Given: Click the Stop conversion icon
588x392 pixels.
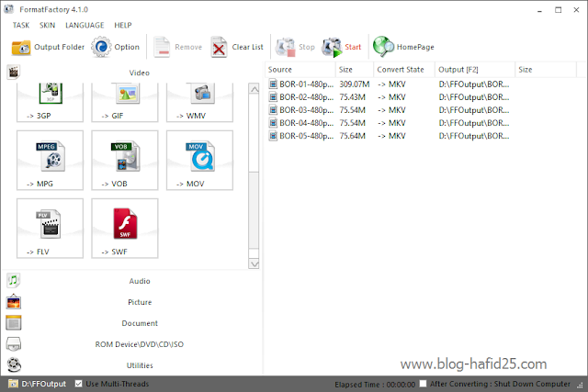Looking at the screenshot, I should tap(286, 47).
